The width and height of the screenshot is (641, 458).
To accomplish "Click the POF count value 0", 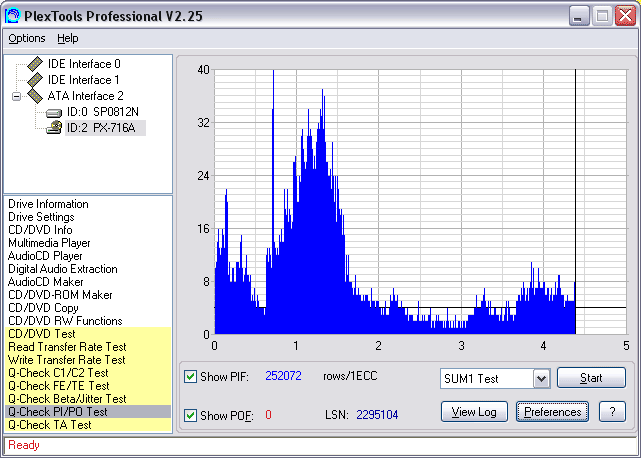I will 268,415.
